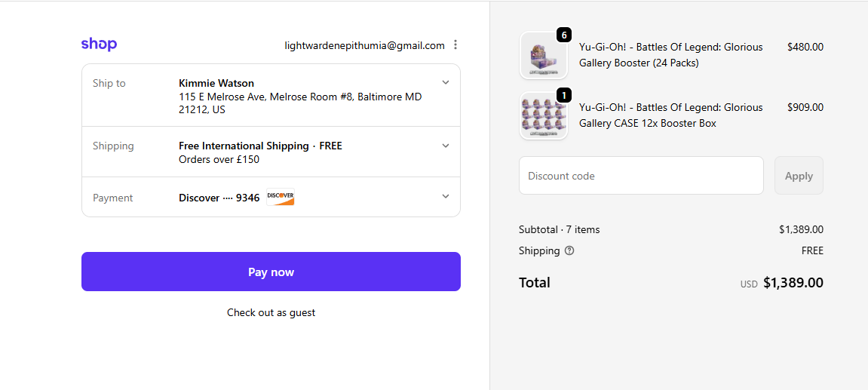
Task: Click the Apply discount button
Action: [x=799, y=176]
